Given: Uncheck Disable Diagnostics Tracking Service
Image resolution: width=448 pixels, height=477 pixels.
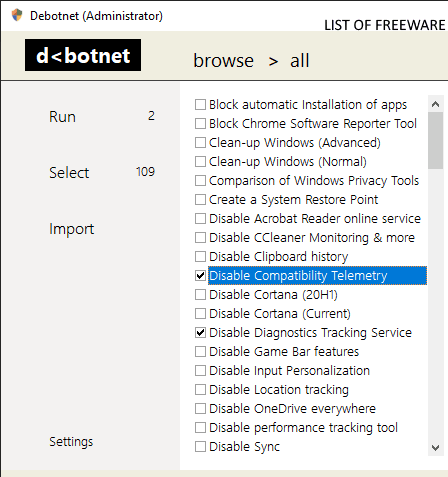Looking at the screenshot, I should coord(200,332).
